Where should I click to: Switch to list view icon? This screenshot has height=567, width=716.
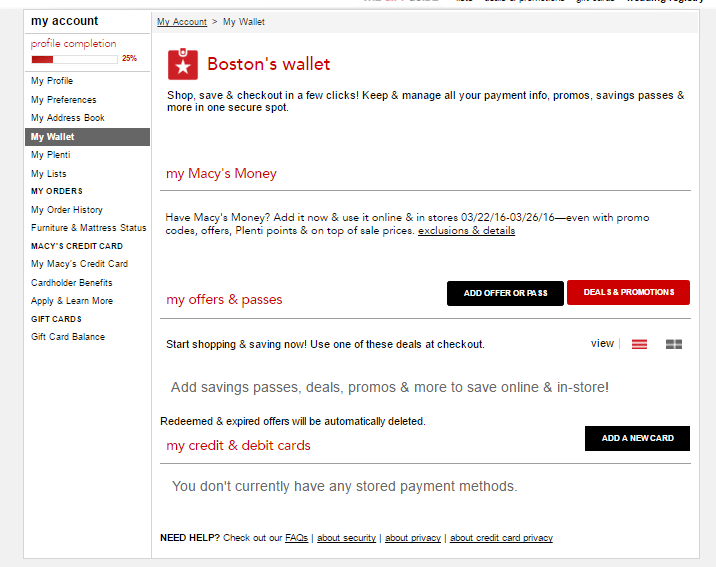tap(639, 344)
